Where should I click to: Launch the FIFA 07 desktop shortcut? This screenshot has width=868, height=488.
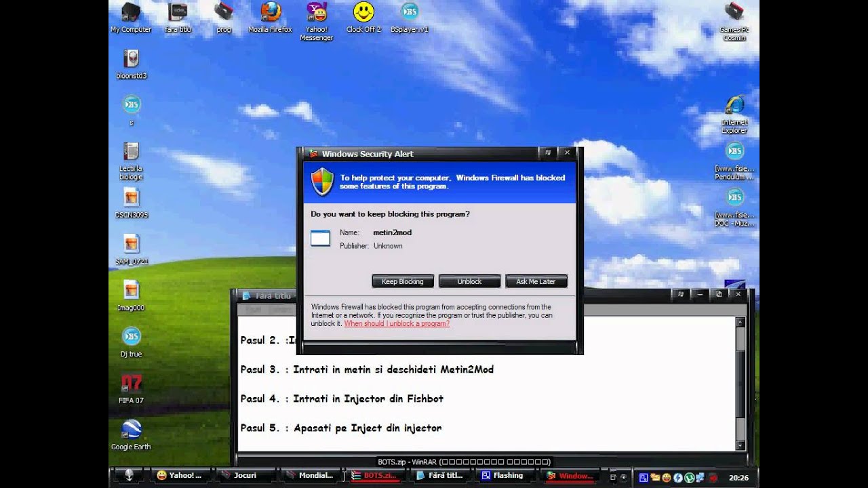(x=131, y=384)
